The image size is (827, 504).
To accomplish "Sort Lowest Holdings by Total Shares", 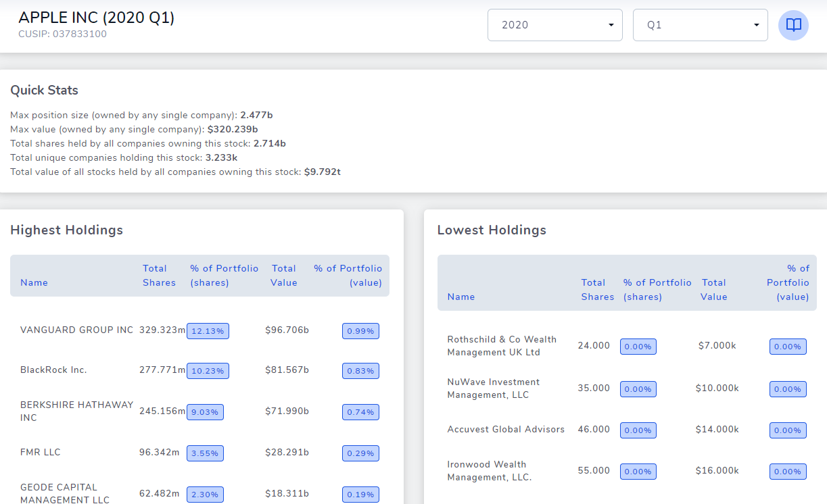I will 598,290.
